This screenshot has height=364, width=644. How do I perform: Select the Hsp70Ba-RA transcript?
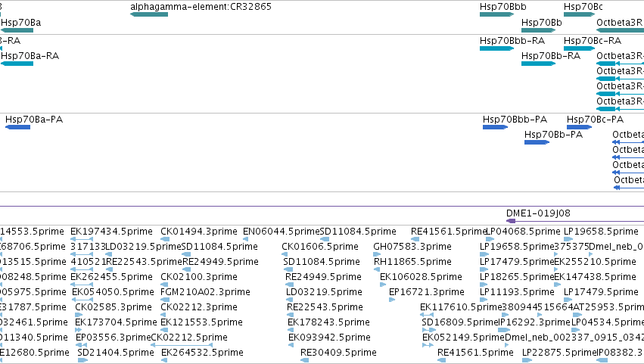tap(17, 64)
